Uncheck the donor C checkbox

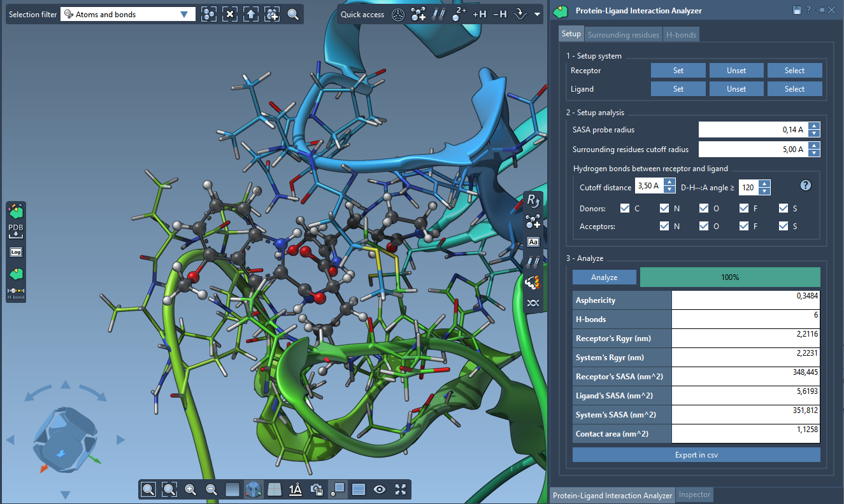tap(625, 208)
